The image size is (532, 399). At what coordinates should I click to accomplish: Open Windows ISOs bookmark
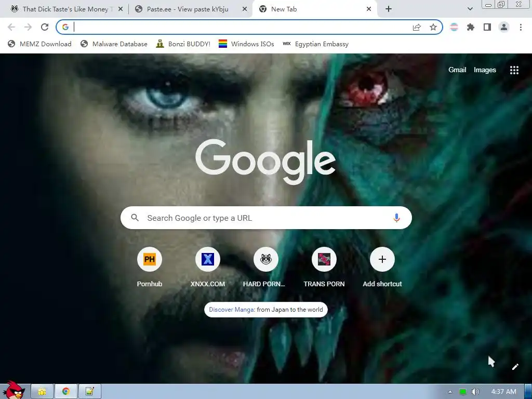pos(246,44)
